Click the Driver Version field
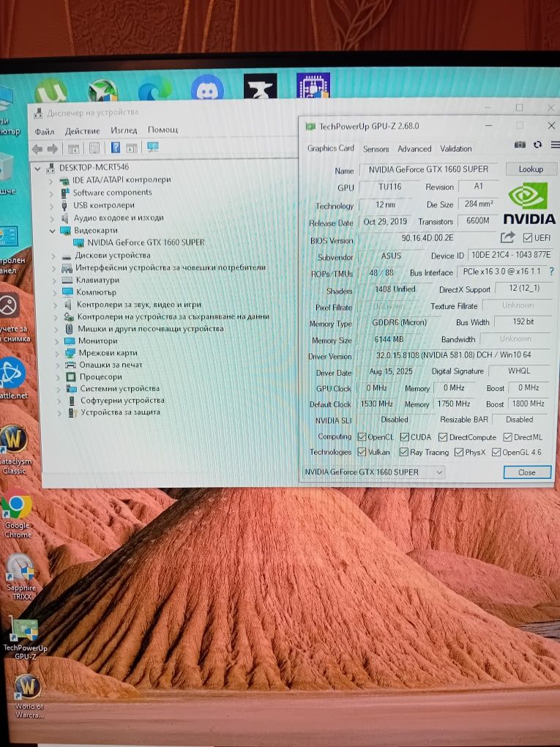This screenshot has width=560, height=747. [x=453, y=355]
